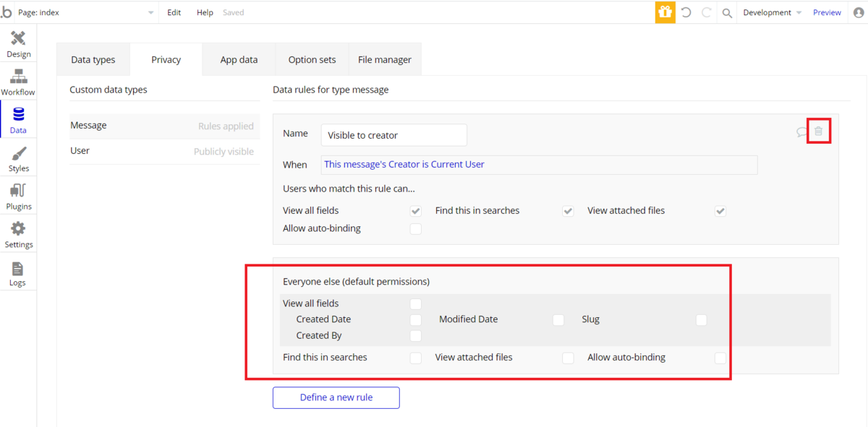Click Define a new rule button
The image size is (868, 427).
[x=336, y=397]
